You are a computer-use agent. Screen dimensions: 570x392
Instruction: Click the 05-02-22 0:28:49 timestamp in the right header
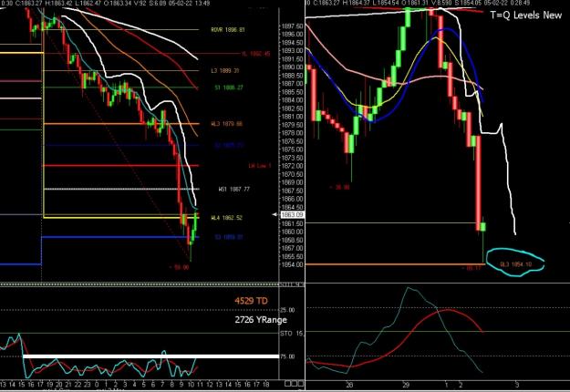click(505, 3)
